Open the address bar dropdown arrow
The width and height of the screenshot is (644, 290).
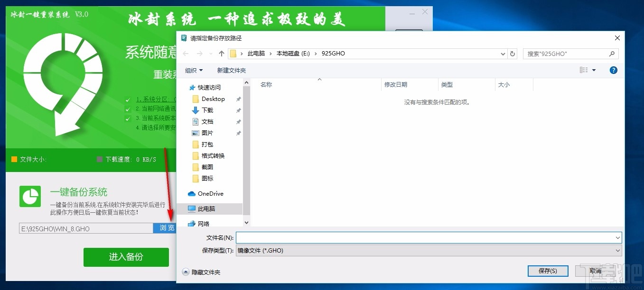pos(503,54)
